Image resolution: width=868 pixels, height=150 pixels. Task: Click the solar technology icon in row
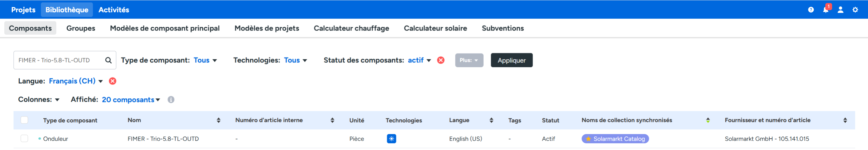[391, 139]
